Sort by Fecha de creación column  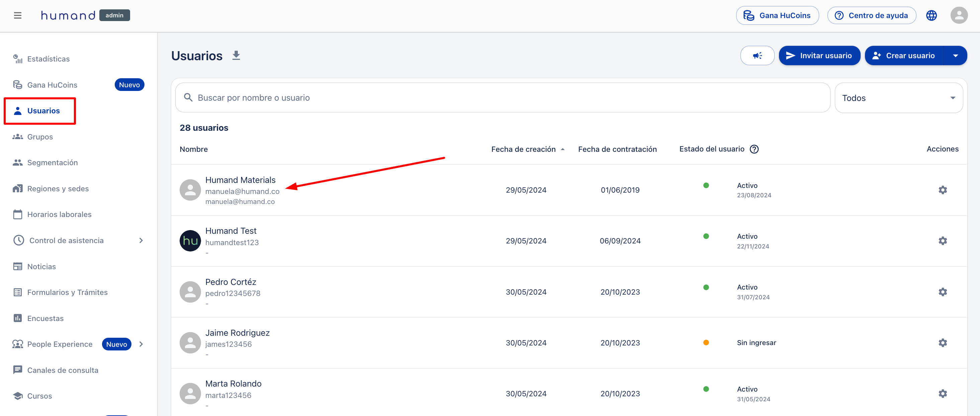pyautogui.click(x=523, y=149)
